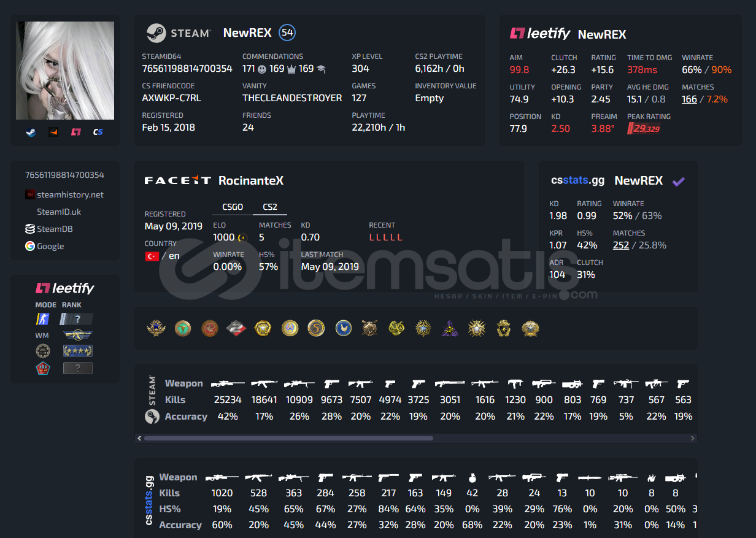The image size is (756, 538).
Task: Open steamhistory.net link
Action: point(70,194)
